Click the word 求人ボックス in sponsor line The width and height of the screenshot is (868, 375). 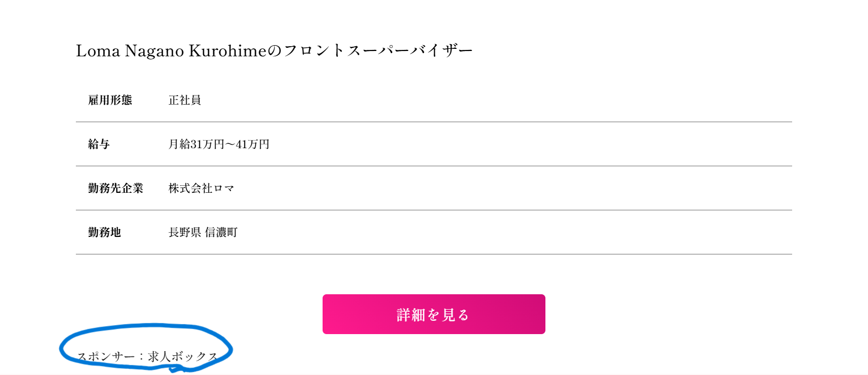click(183, 356)
